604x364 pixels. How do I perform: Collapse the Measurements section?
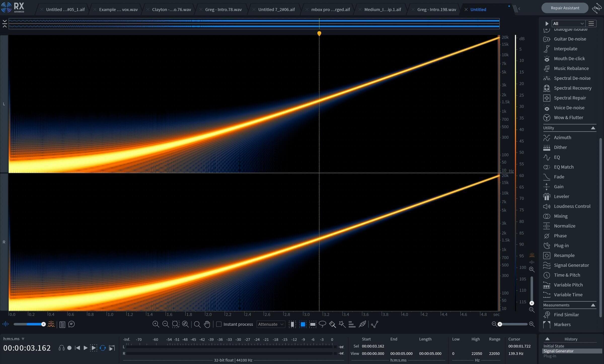click(x=593, y=305)
